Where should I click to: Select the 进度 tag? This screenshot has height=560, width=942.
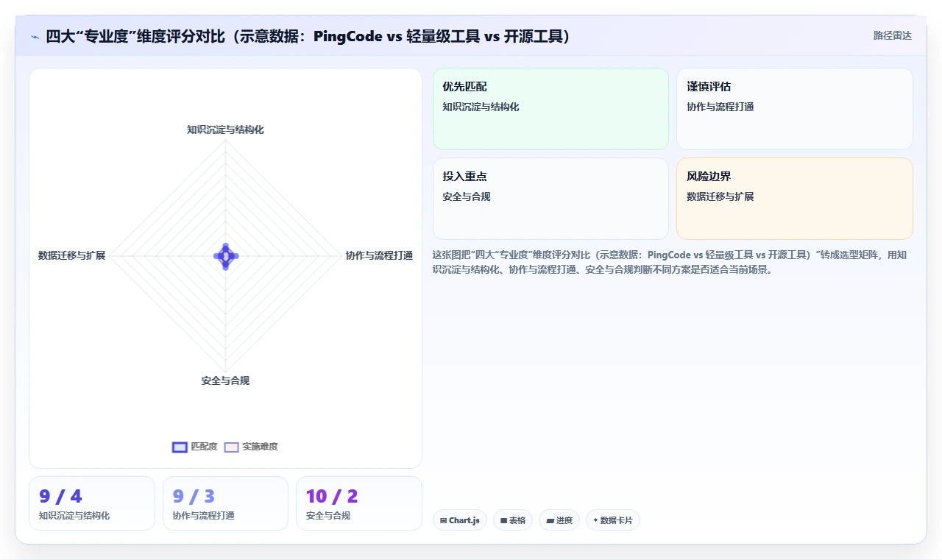559,520
